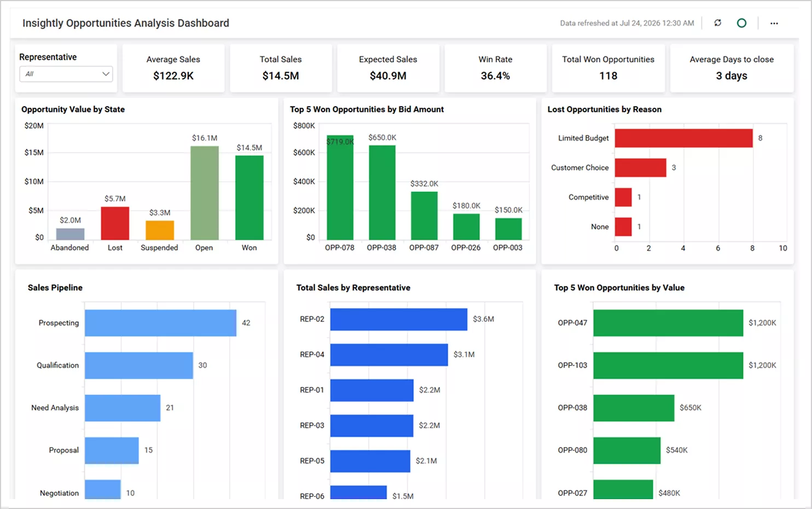Click the Lost Opportunities by Reason title
Image resolution: width=812 pixels, height=509 pixels.
click(605, 109)
